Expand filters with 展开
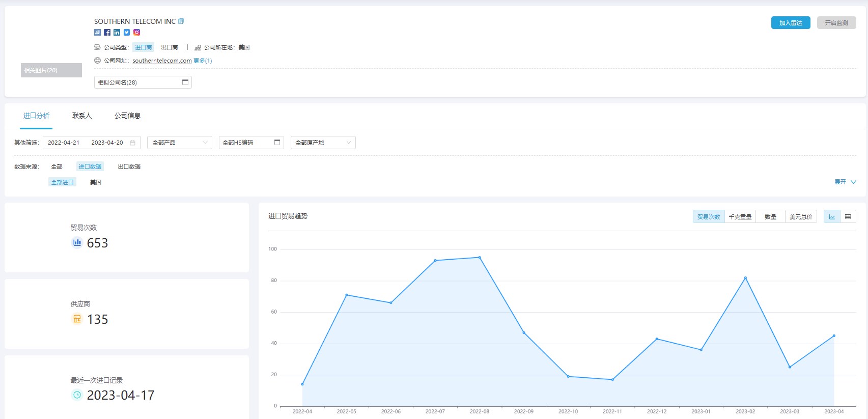The width and height of the screenshot is (868, 419). coord(845,182)
